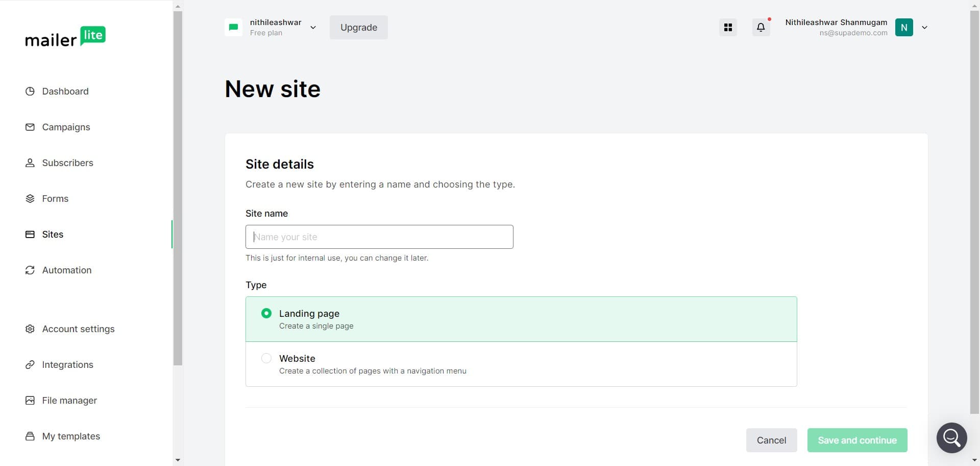This screenshot has width=980, height=466.
Task: Click the Upgrade button
Action: point(358,27)
